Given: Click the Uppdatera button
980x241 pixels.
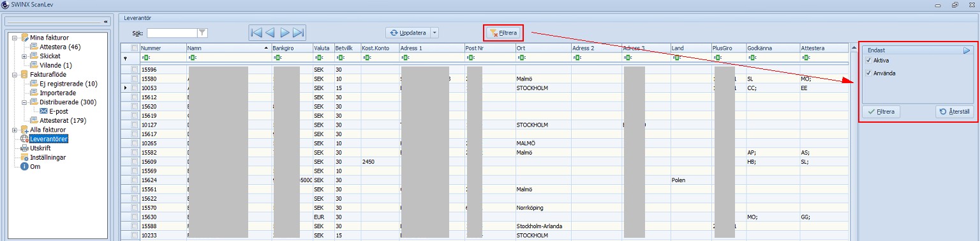Looking at the screenshot, I should (408, 33).
